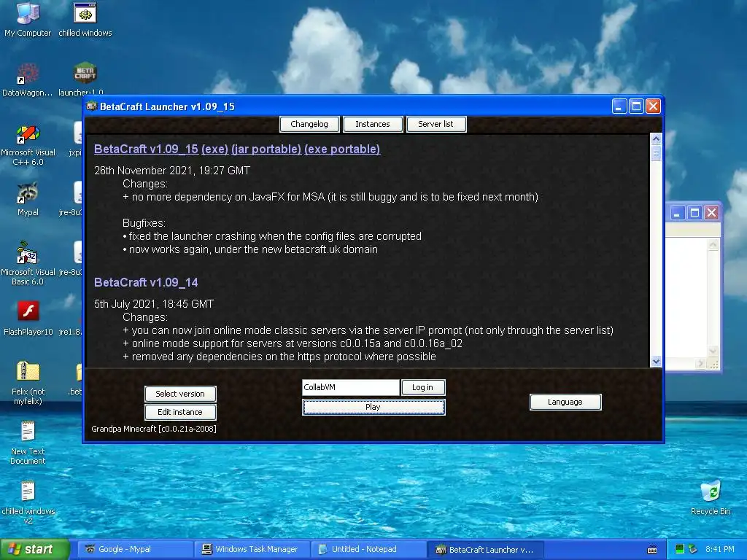Viewport: 747px width, 560px height.
Task: Maximize the BetaCraft Launcher window
Action: click(636, 106)
